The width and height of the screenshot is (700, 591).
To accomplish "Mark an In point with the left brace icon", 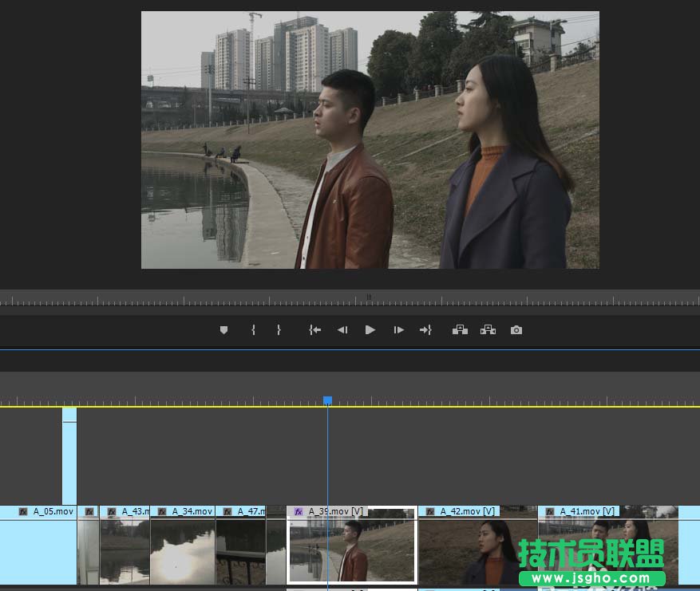I will pos(253,329).
